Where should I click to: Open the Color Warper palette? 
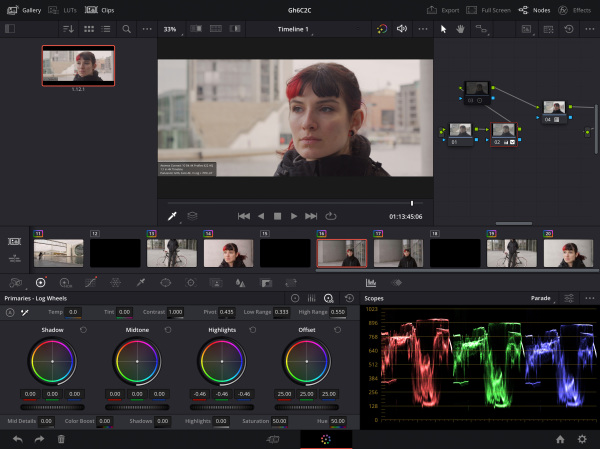[115, 282]
